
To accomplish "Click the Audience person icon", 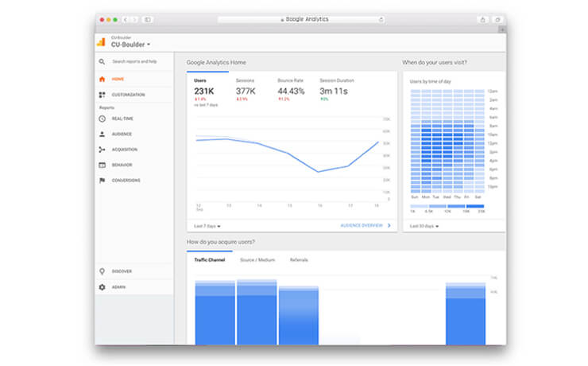I will (x=102, y=134).
